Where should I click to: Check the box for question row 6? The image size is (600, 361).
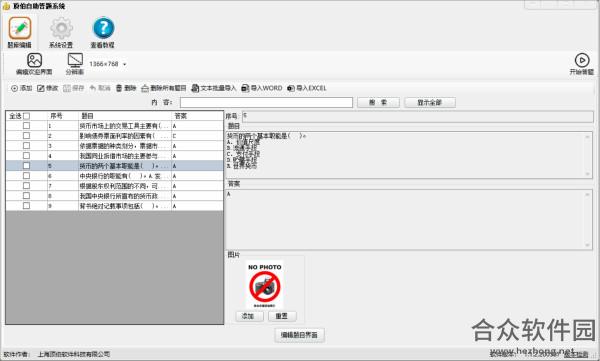click(26, 176)
